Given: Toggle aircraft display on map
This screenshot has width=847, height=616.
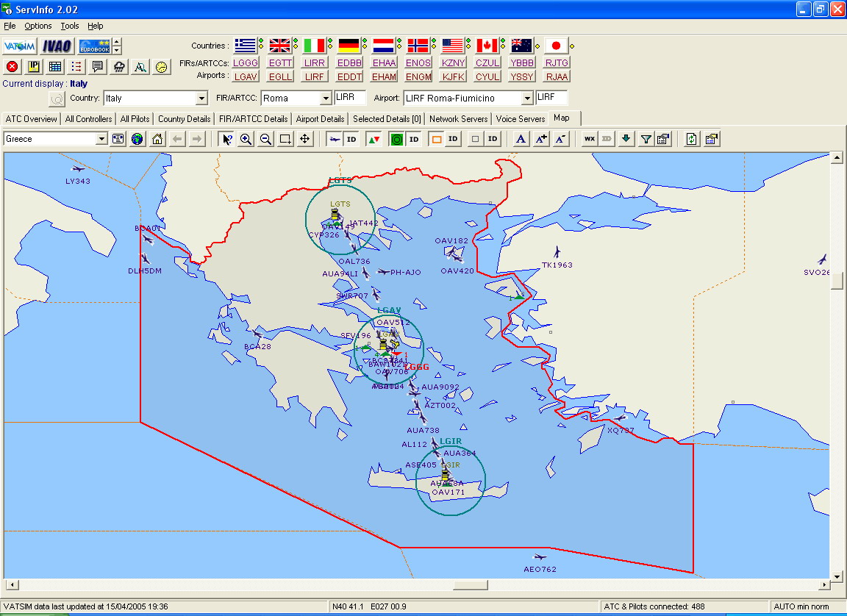Looking at the screenshot, I should click(335, 139).
